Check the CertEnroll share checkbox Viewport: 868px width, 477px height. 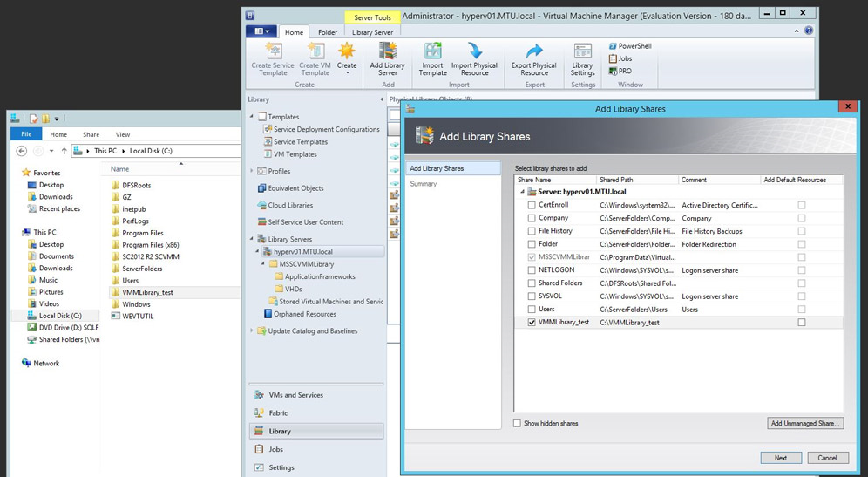point(532,205)
